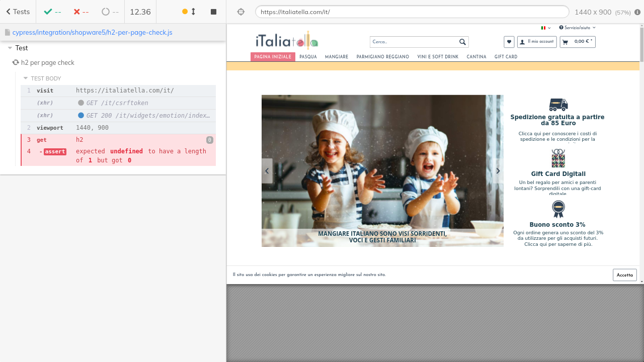Click the viewport info icon
The height and width of the screenshot is (362, 644).
(637, 12)
